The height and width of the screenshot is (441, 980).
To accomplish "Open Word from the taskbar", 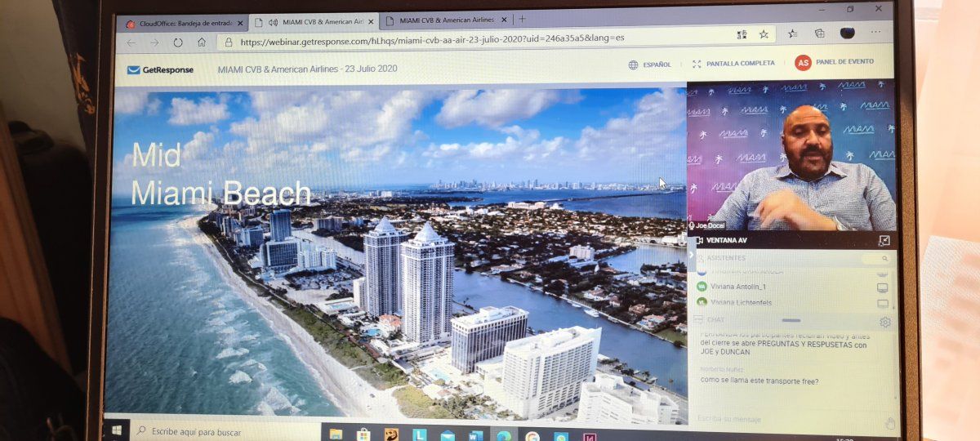I will click(474, 435).
